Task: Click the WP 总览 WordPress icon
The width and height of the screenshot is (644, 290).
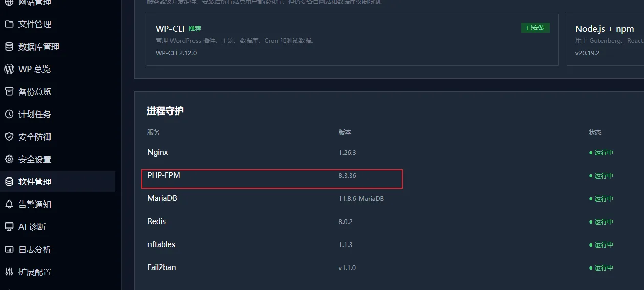Action: 9,69
